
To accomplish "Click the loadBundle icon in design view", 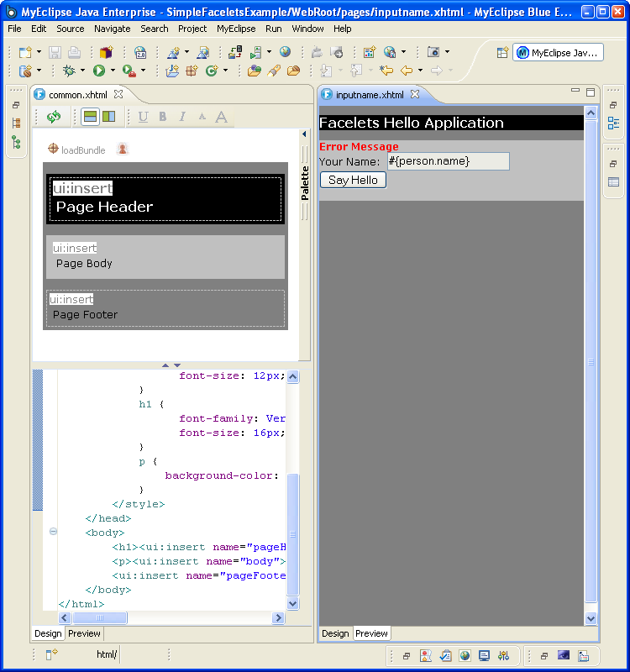I will click(53, 150).
